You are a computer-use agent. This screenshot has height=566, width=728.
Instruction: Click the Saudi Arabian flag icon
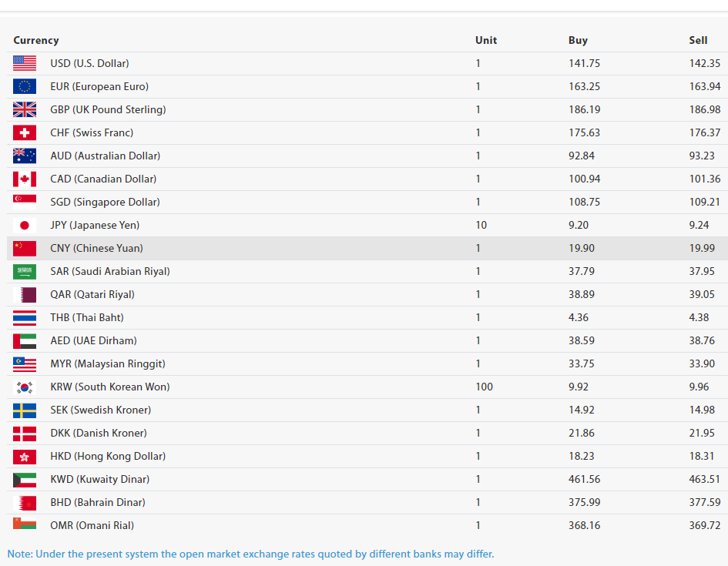(x=25, y=271)
